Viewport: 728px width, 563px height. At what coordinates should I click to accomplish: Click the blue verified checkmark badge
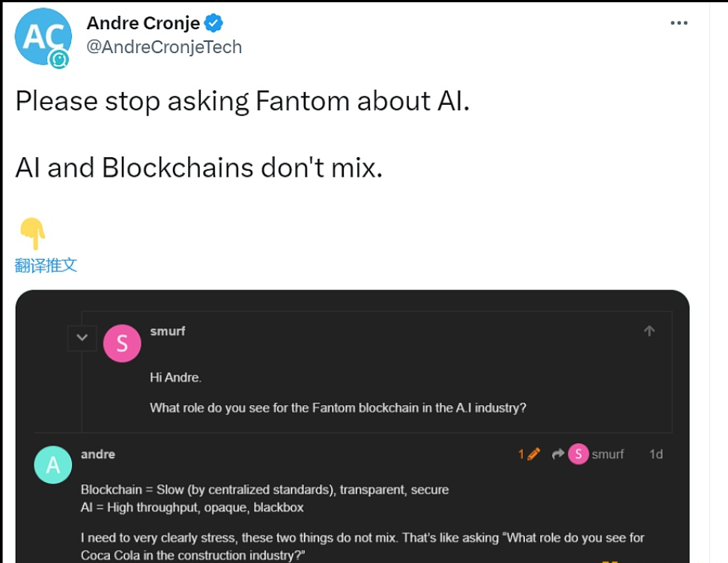[213, 23]
